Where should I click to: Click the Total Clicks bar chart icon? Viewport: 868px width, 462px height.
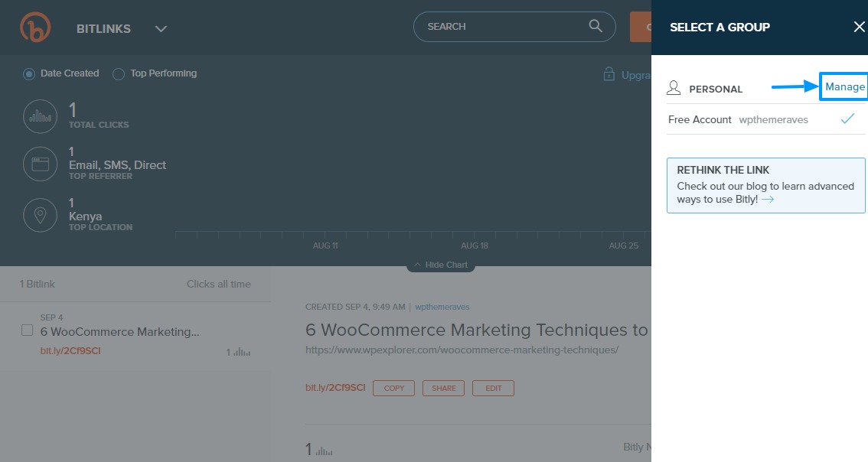tap(40, 116)
